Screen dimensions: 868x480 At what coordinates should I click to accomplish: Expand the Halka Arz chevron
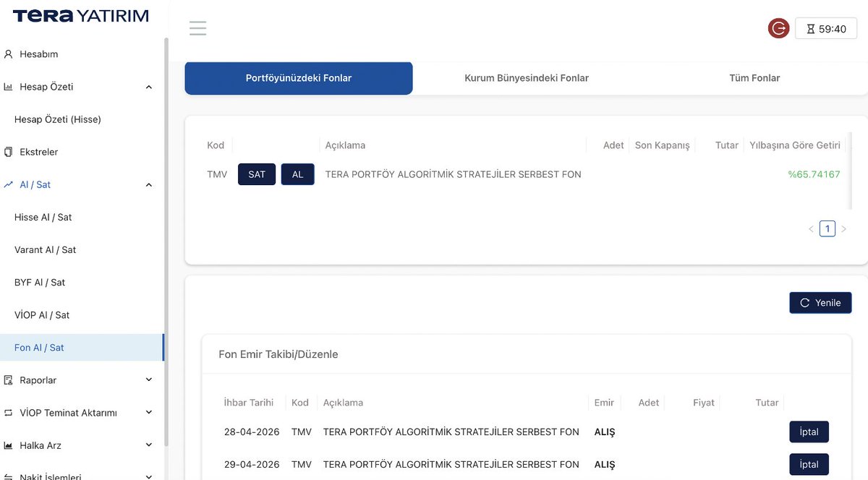tap(149, 445)
